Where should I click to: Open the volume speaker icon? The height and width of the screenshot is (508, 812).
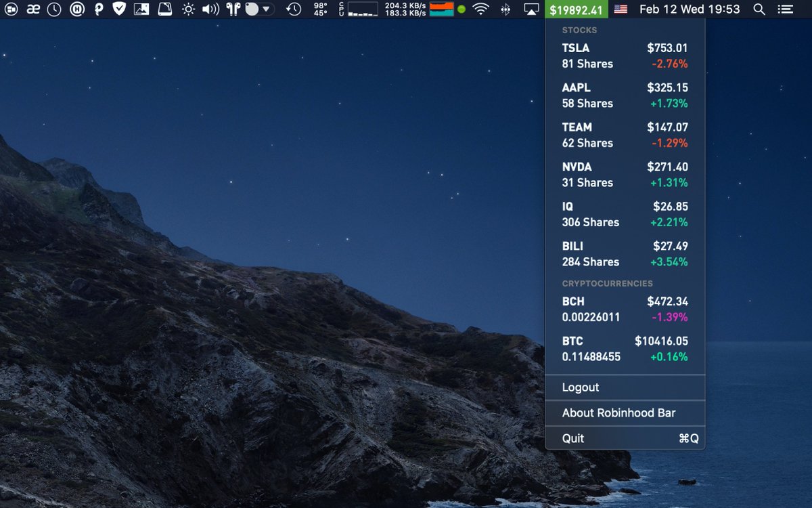210,9
